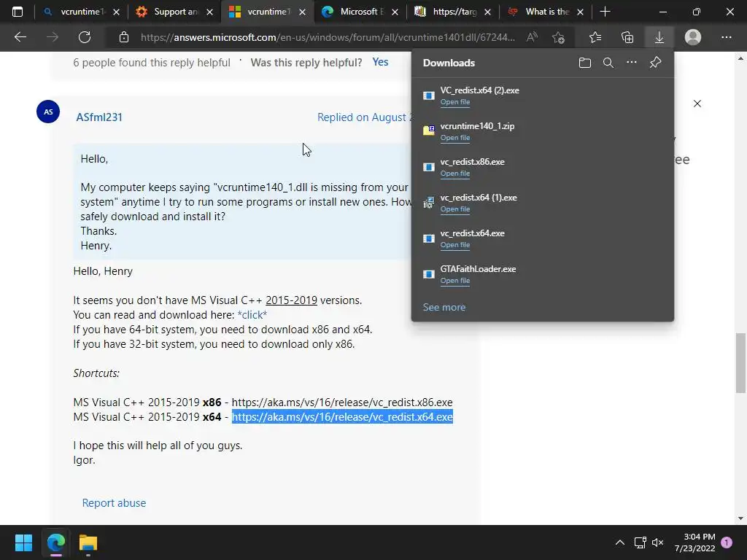The height and width of the screenshot is (560, 747).
Task: Open a new browser tab
Action: pyautogui.click(x=605, y=12)
